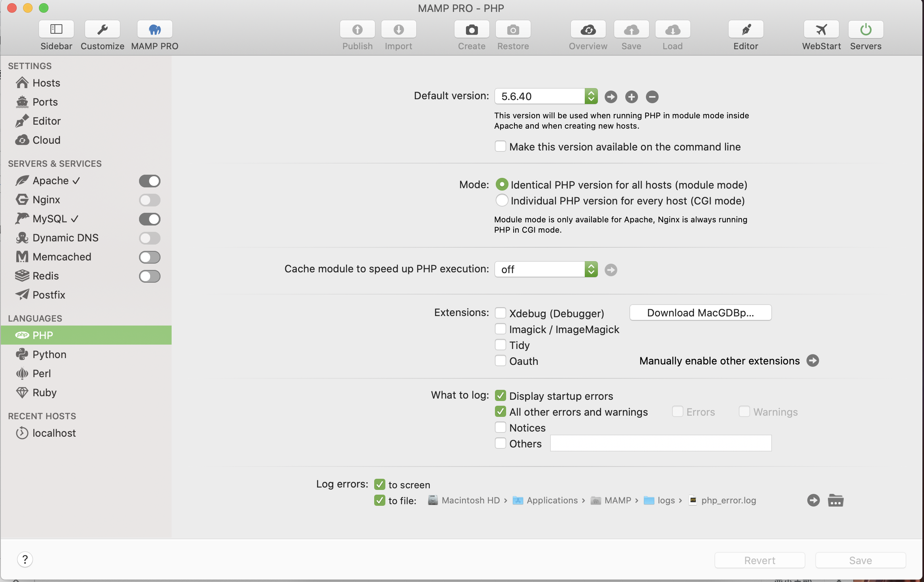Image resolution: width=924 pixels, height=582 pixels.
Task: Select Postfix in sidebar
Action: 86,295
